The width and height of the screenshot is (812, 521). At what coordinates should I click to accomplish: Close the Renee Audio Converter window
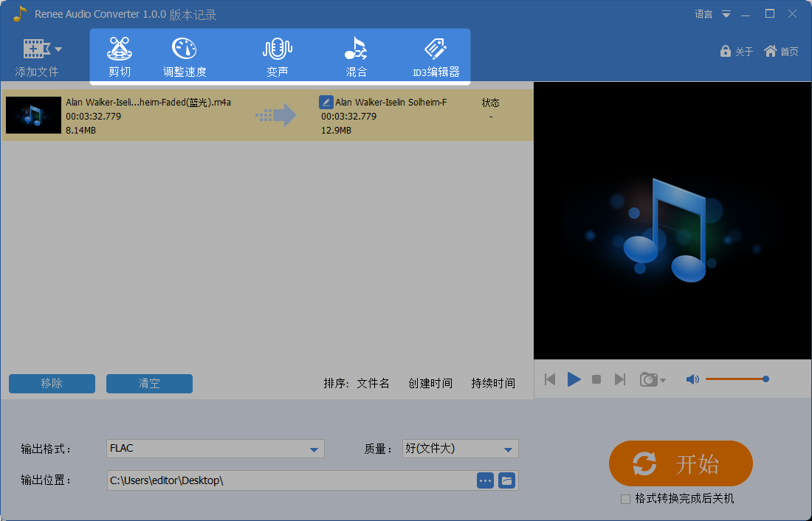point(792,14)
